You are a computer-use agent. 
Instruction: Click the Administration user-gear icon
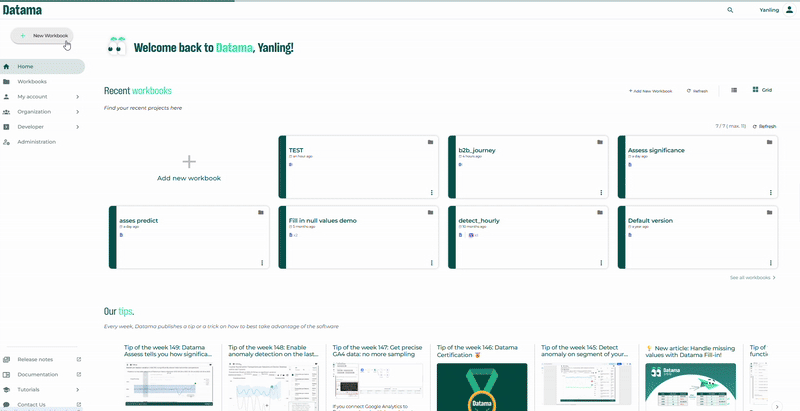point(6,142)
